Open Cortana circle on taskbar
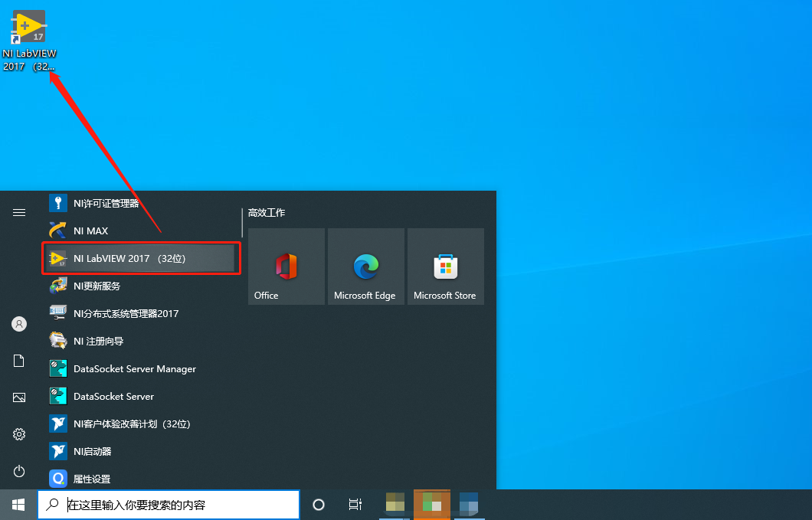This screenshot has height=520, width=812. [x=319, y=505]
